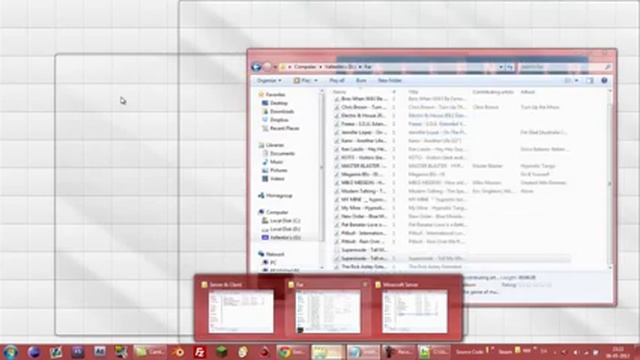Click Computer in the address breadcrumb

(305, 67)
